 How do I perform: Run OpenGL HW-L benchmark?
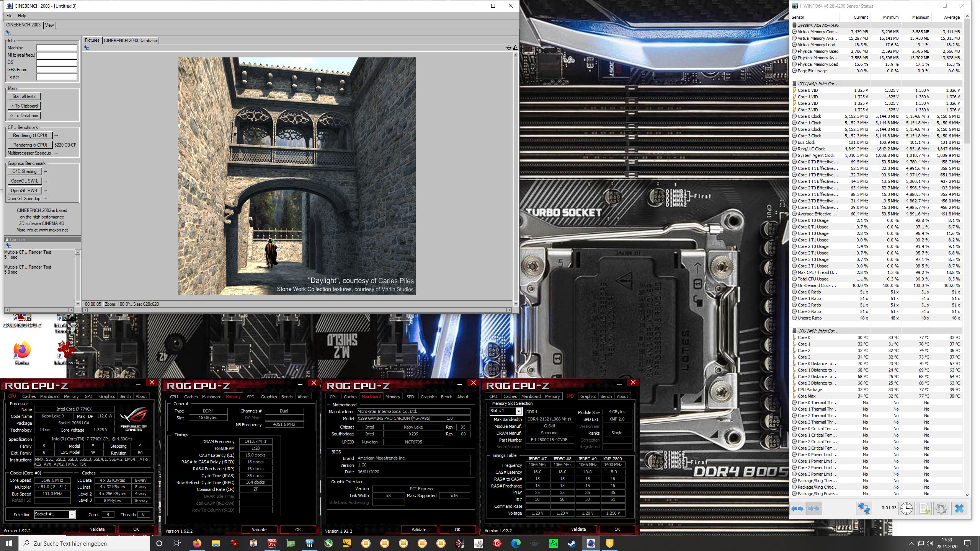(x=24, y=191)
